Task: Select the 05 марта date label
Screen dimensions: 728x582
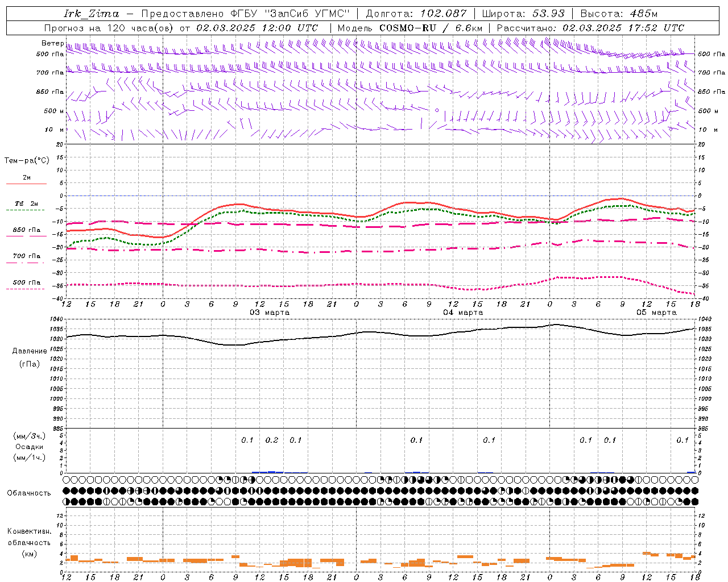Action: click(656, 313)
